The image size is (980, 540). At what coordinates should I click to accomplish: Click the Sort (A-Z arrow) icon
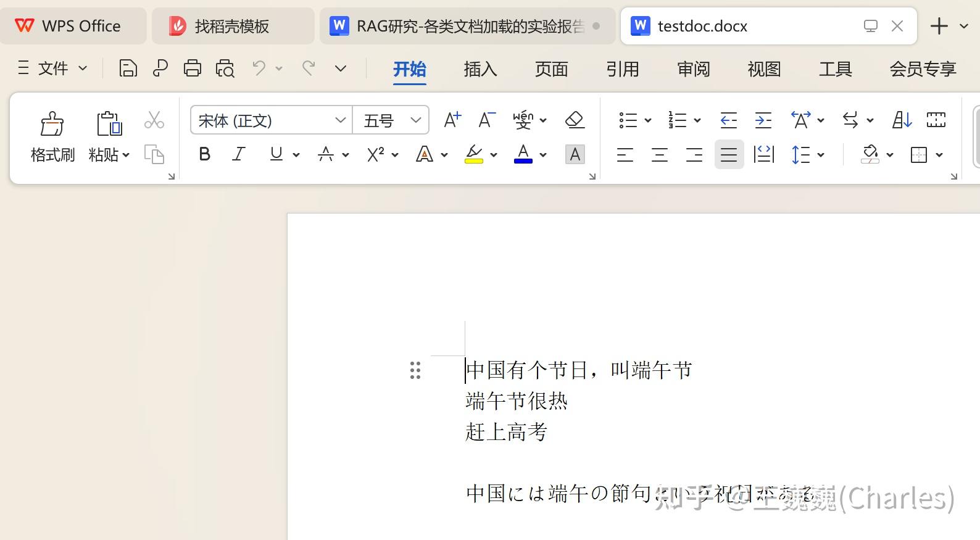tap(902, 120)
